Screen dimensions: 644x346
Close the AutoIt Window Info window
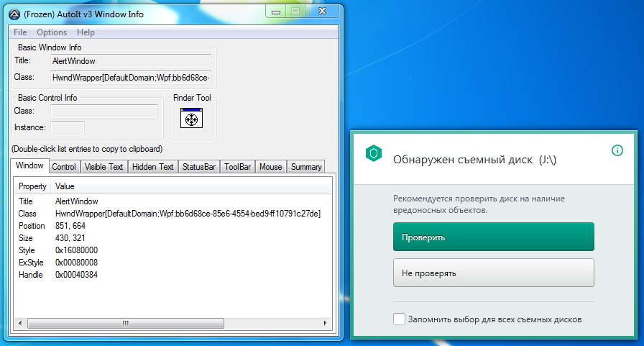[323, 11]
